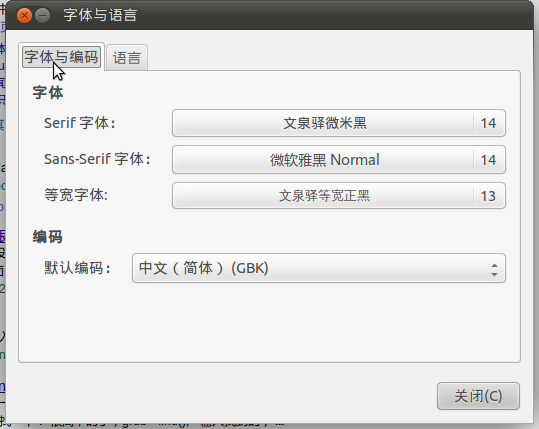Open the 微软雅黑 Normal font chooser
This screenshot has width=539, height=429.
324,160
